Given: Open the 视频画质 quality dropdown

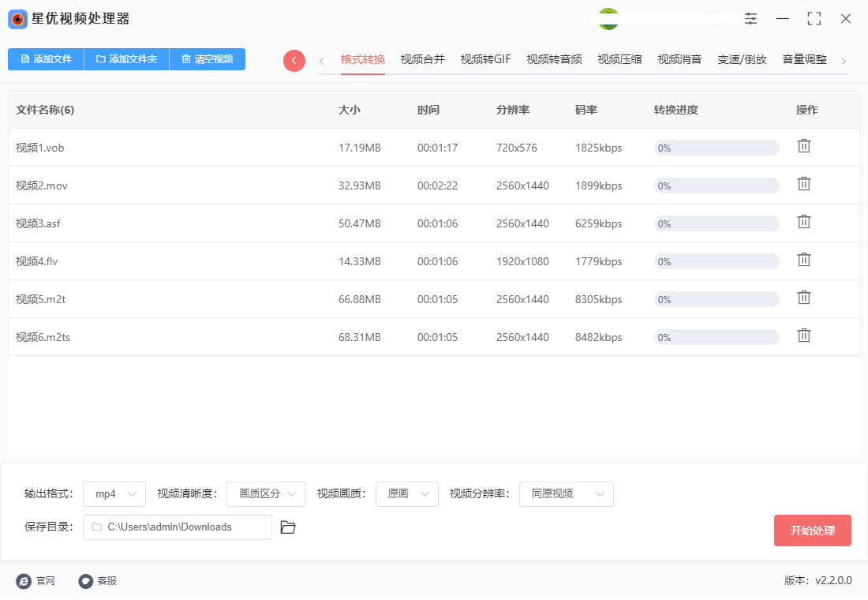Looking at the screenshot, I should [406, 494].
